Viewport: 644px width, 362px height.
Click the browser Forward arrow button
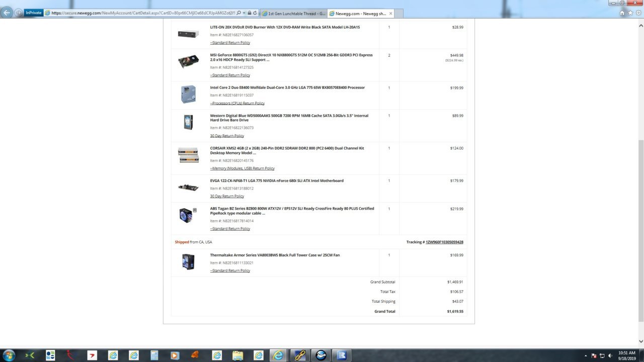click(x=19, y=13)
